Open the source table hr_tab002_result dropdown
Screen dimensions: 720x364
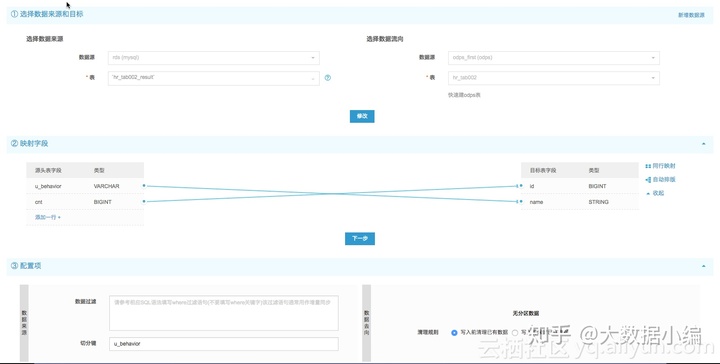pos(214,78)
